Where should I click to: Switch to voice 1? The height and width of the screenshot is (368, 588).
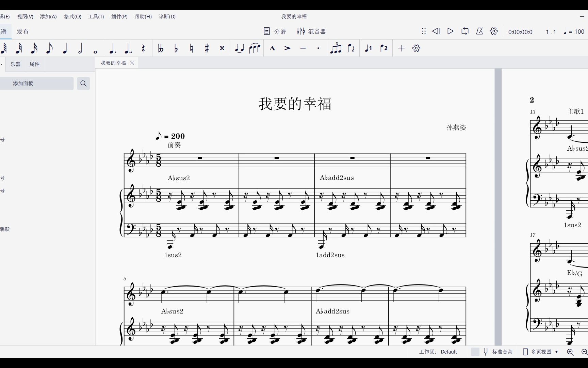[x=369, y=48]
